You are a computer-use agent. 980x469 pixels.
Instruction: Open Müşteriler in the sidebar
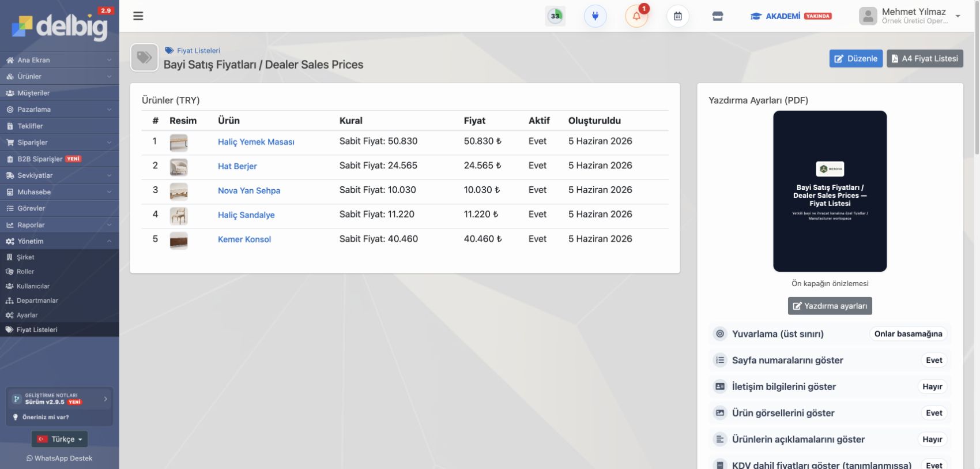tap(59, 93)
